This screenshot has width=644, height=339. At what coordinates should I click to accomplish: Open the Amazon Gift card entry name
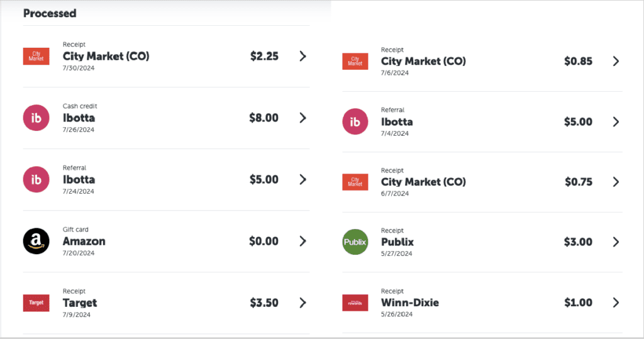click(84, 241)
